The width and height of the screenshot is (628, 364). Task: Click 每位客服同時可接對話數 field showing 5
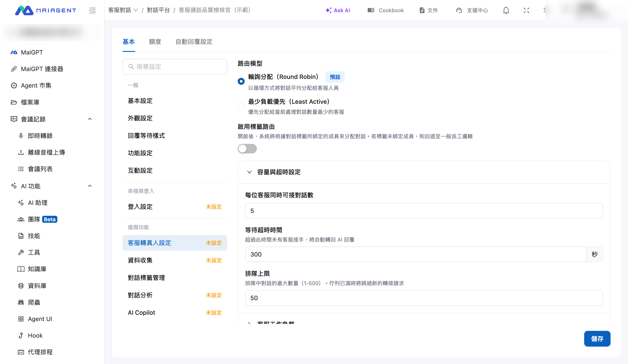click(424, 211)
